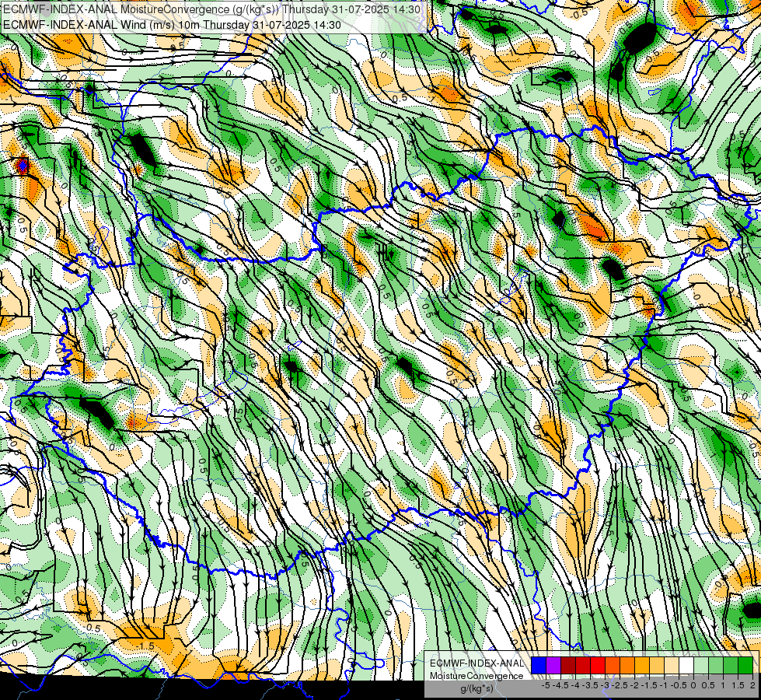This screenshot has height=700, width=761.
Task: Click the -1.5 legend scale value
Action: [x=649, y=685]
